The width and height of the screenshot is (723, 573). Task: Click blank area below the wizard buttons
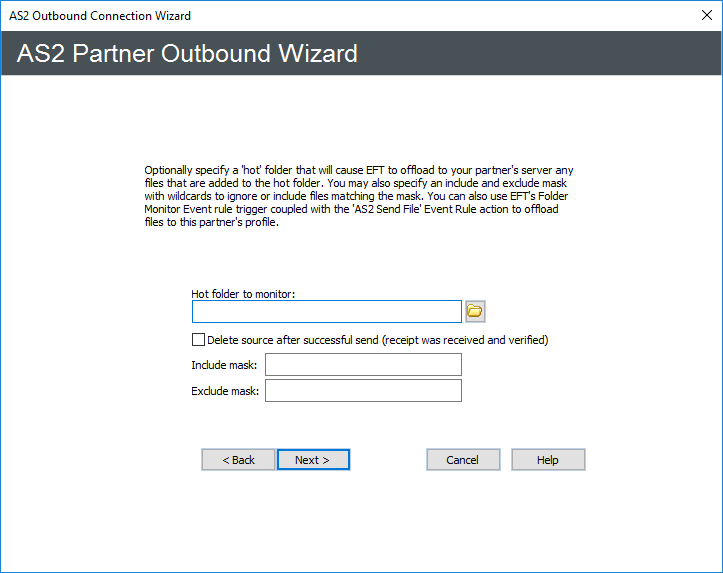click(360, 520)
